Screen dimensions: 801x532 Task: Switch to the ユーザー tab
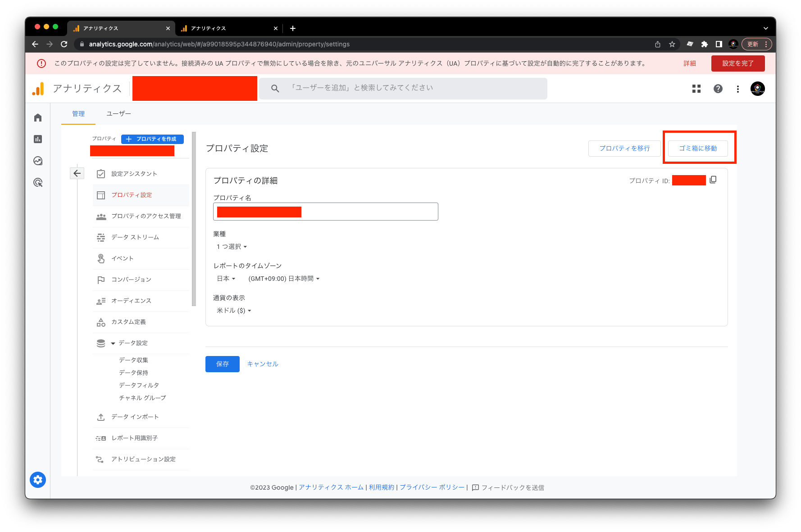click(x=118, y=114)
